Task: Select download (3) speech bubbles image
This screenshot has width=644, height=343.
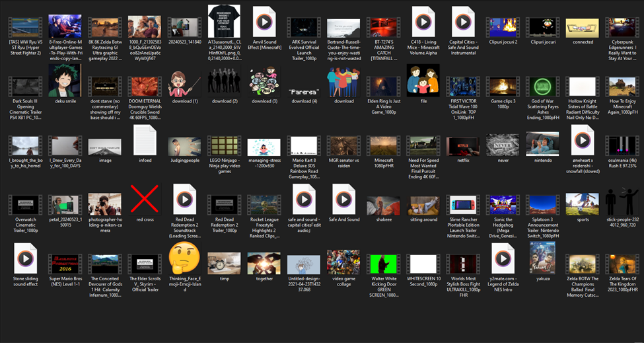Action: [x=264, y=81]
